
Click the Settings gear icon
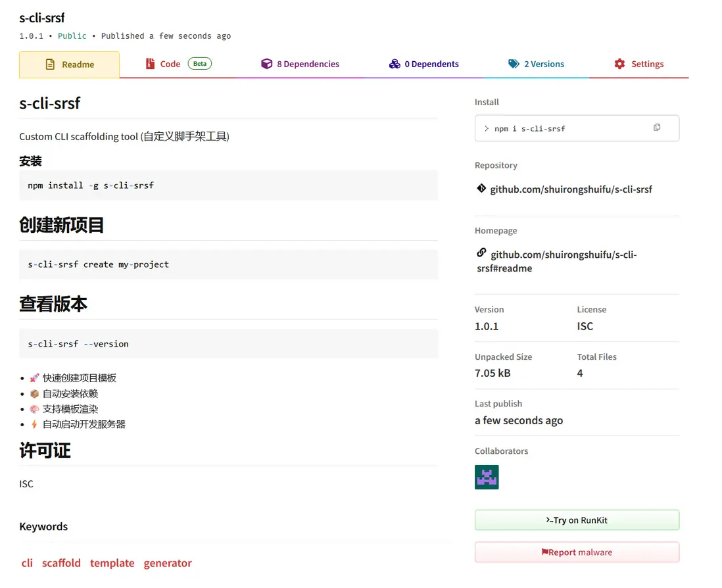click(x=620, y=64)
